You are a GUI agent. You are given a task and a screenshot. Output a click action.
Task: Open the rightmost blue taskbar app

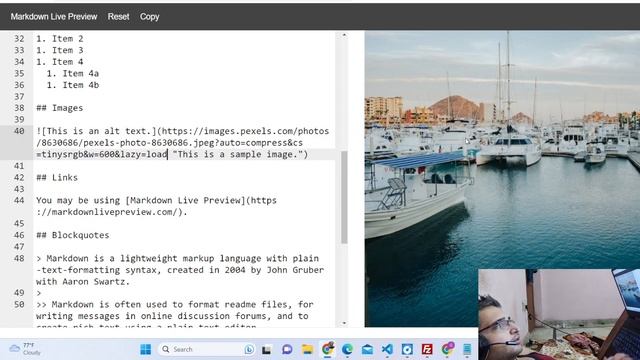coord(467,349)
